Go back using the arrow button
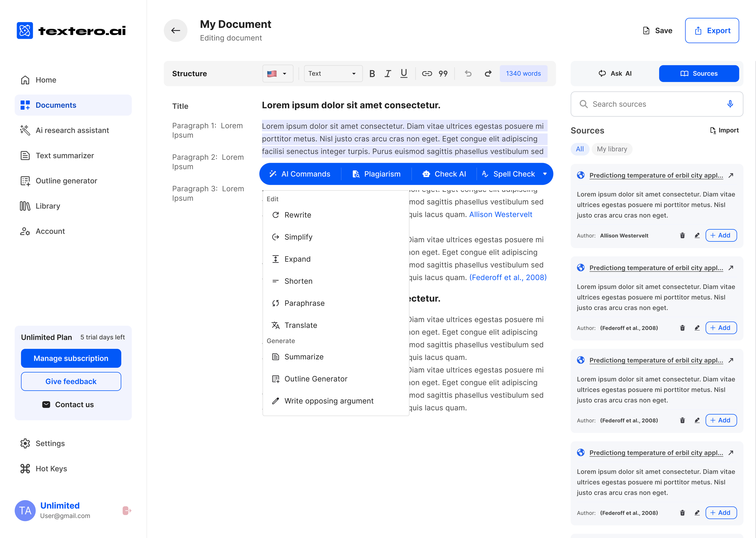Image resolution: width=756 pixels, height=538 pixels. pos(175,31)
